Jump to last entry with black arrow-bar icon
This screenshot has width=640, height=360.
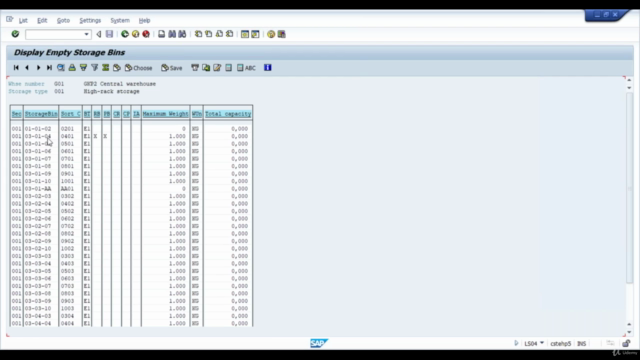point(49,68)
